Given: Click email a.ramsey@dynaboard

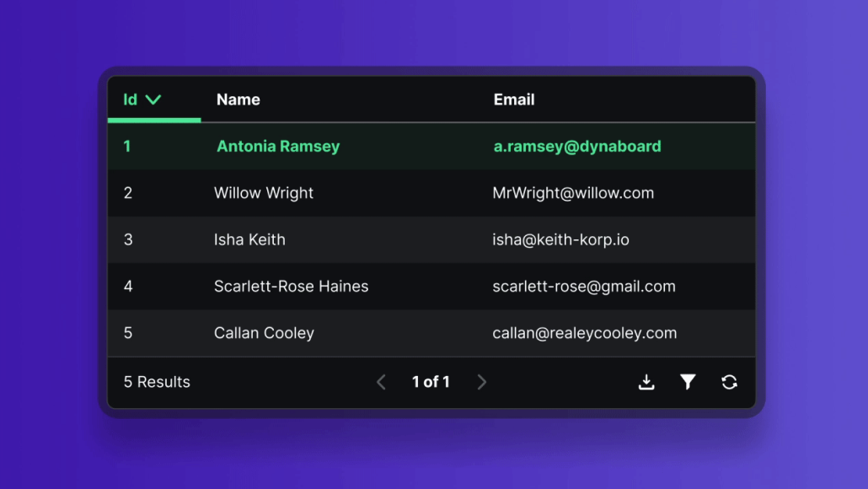Looking at the screenshot, I should pyautogui.click(x=577, y=146).
